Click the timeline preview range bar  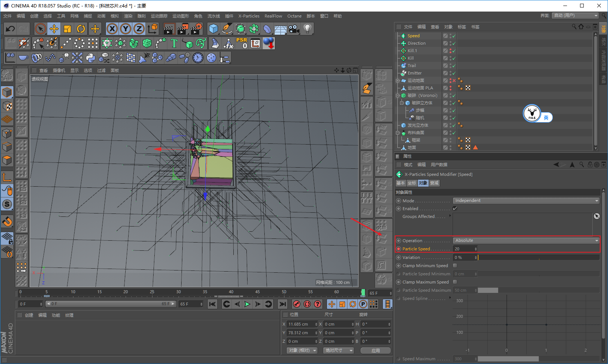110,304
